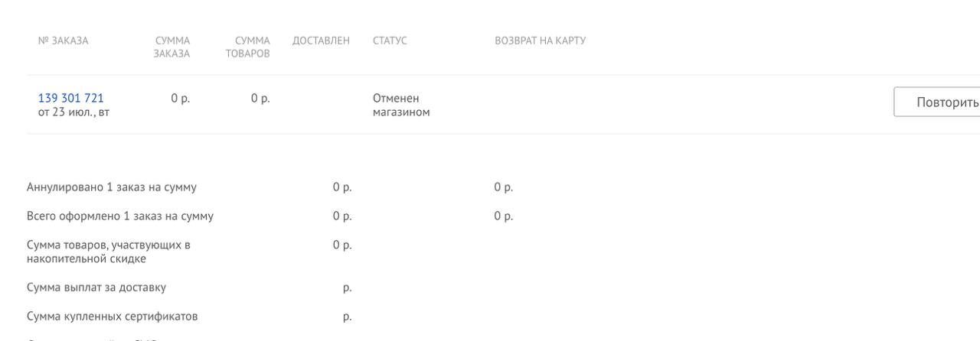Click the Аннулировано 1 заказ на сумму label
The width and height of the screenshot is (980, 341).
[112, 187]
